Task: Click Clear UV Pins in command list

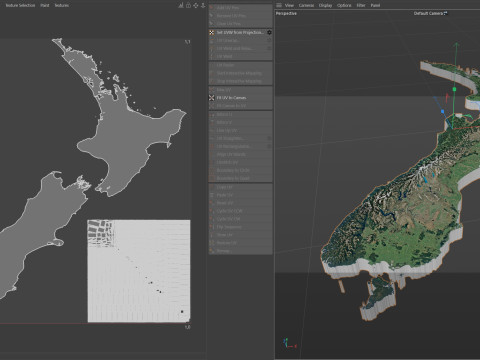Action: coord(240,24)
